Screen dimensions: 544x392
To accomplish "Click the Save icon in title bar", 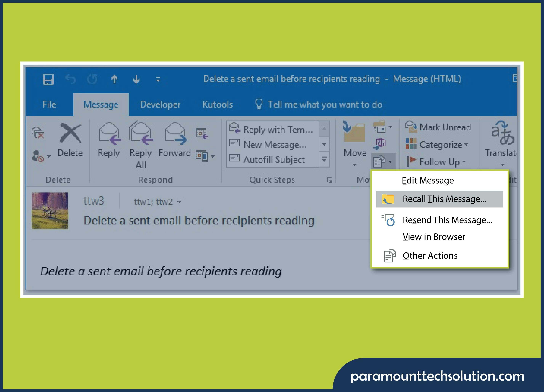I will [x=48, y=79].
